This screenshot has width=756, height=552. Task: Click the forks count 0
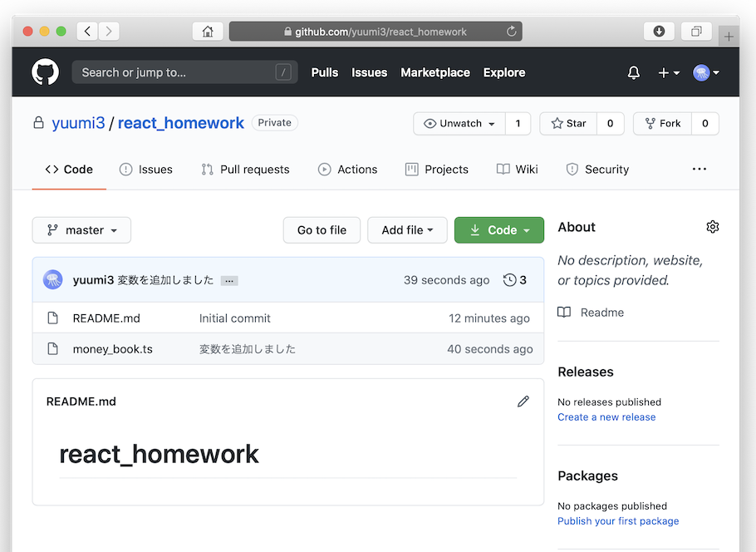[704, 124]
